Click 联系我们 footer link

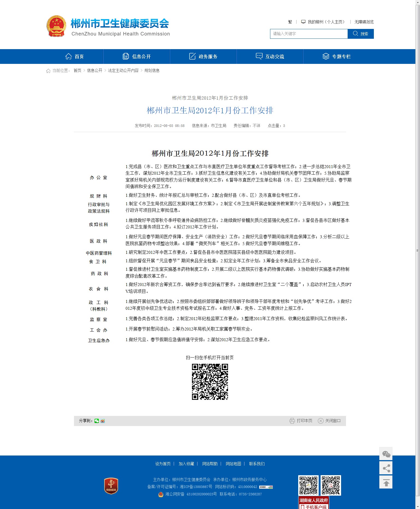(257, 464)
